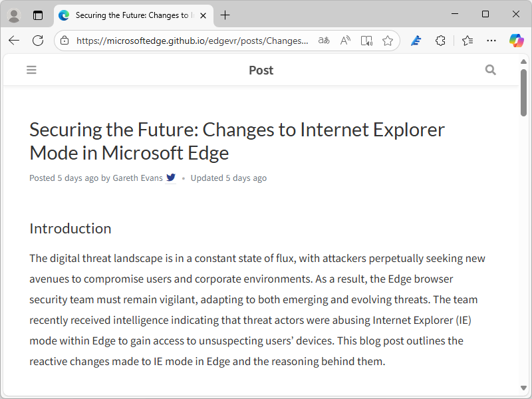Open the tab actions menu icon
Image resolution: width=532 pixels, height=399 pixels.
pyautogui.click(x=37, y=15)
